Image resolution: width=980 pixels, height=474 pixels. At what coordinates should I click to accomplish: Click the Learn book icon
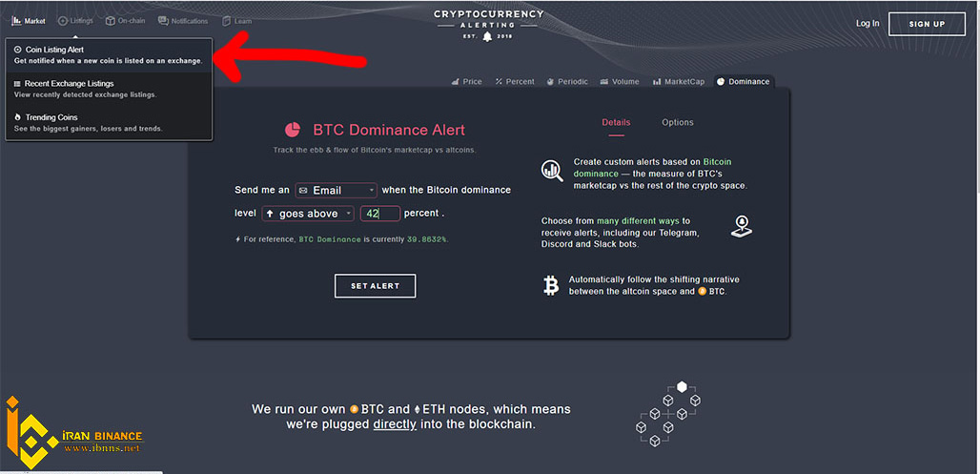[226, 21]
